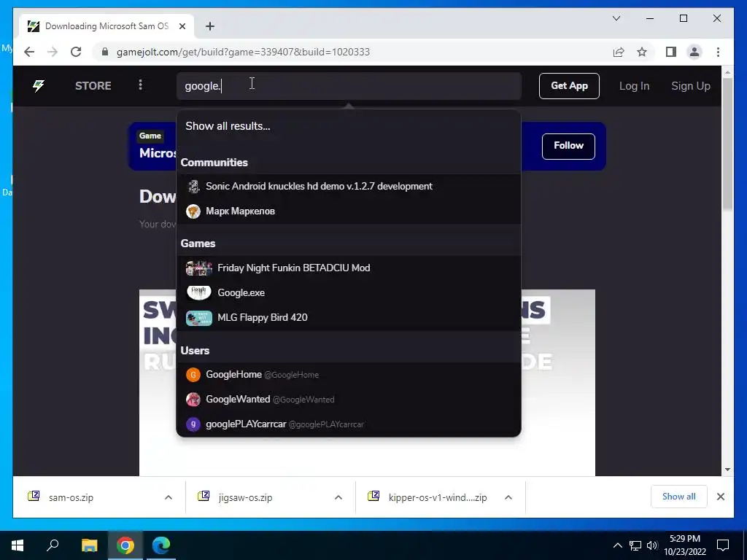Open the tab search dropdown arrow
The image size is (747, 560).
click(616, 18)
